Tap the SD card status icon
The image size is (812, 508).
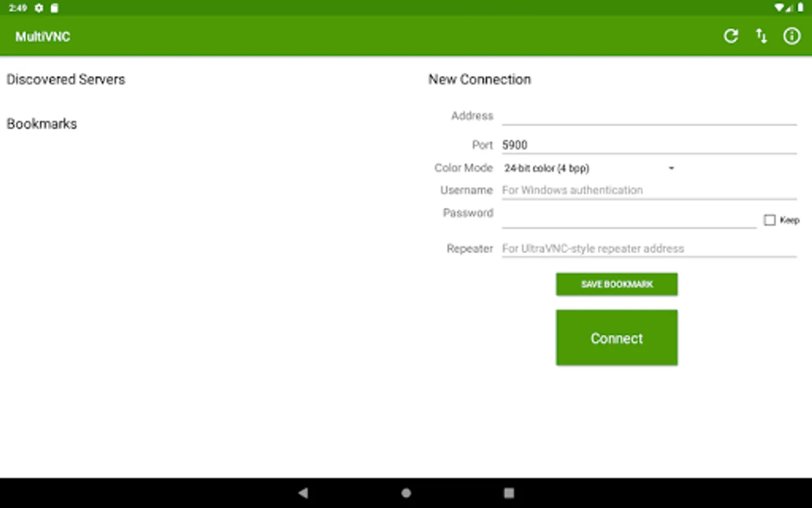coord(54,8)
